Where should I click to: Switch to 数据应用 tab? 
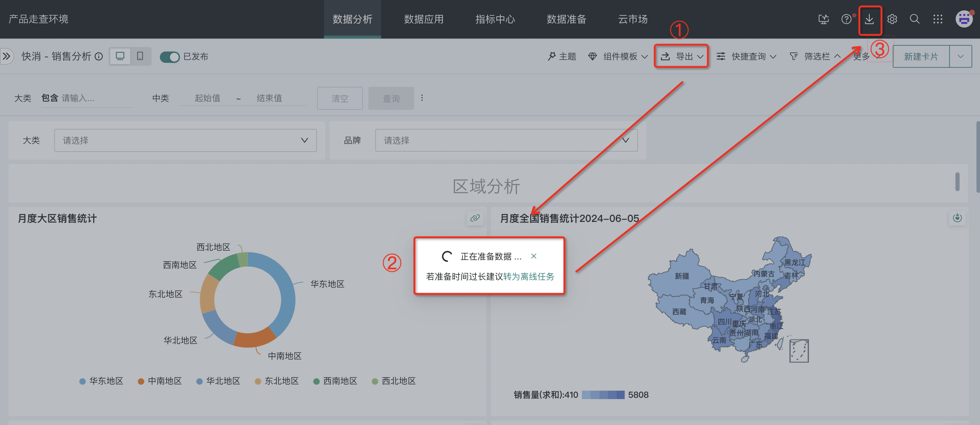(424, 19)
